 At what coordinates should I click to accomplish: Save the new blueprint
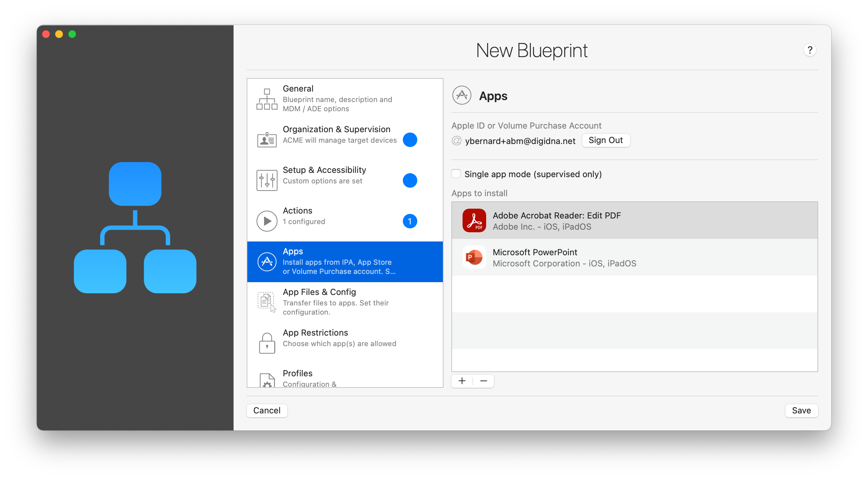(801, 410)
